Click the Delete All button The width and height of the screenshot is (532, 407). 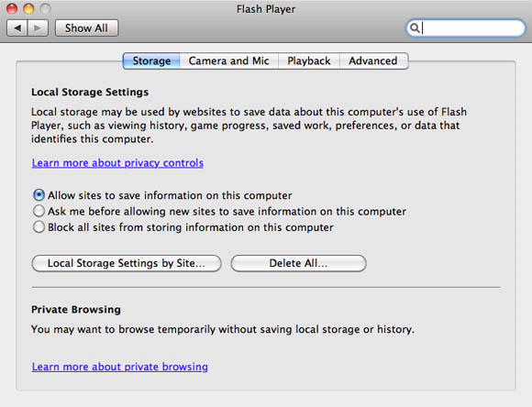coord(299,263)
